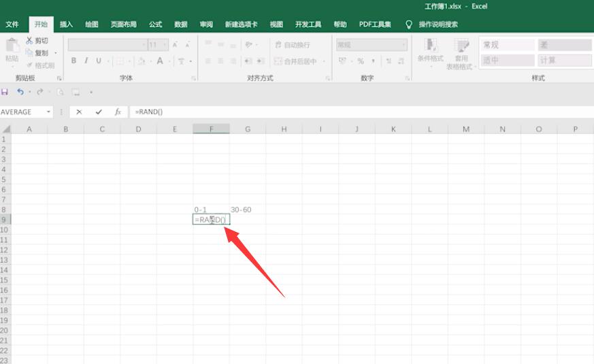
Task: Click the Cut (剪切) scissors button
Action: (x=37, y=41)
